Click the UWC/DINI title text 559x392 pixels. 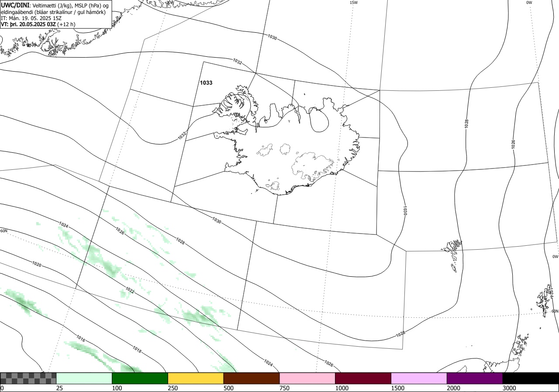pos(16,5)
